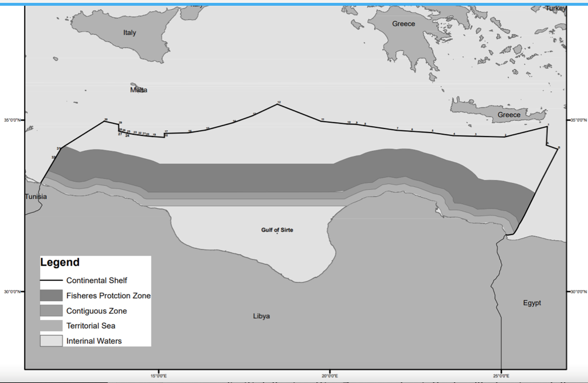Click the 25°0'0"E longitude tick label
Screen dimensions: 588x383
[x=501, y=376]
